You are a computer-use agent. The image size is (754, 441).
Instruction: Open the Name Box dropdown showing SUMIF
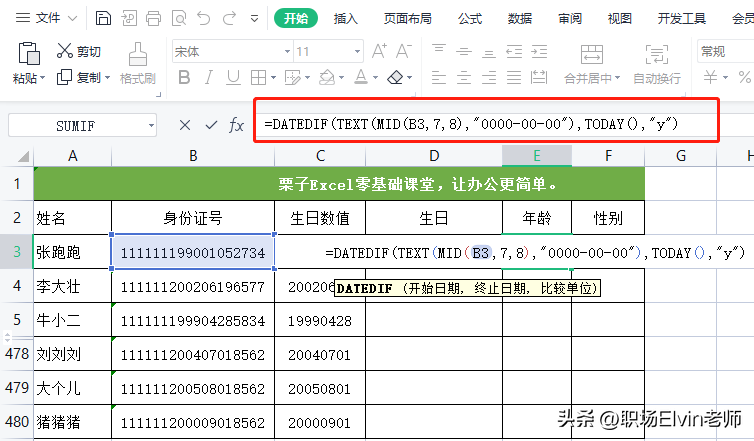point(152,125)
